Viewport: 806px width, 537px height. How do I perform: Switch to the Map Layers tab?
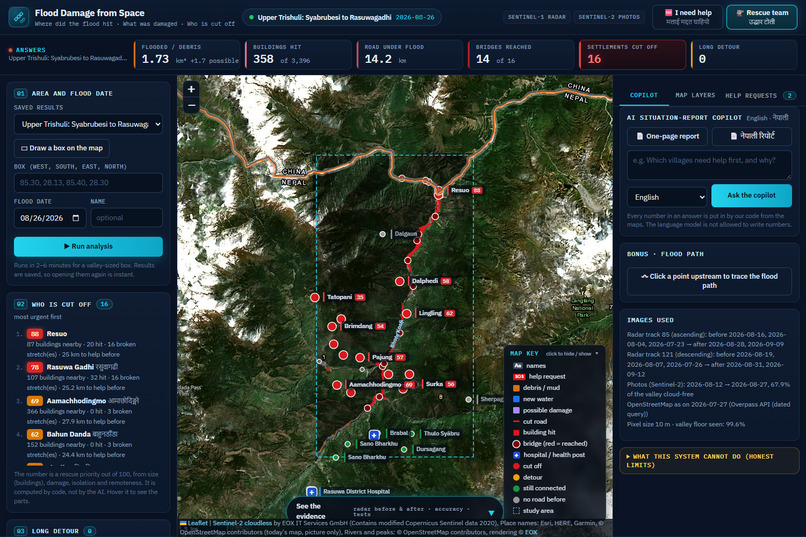coord(695,96)
